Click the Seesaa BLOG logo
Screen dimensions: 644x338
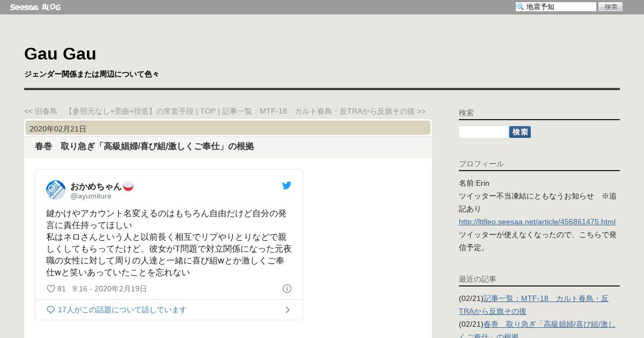point(35,7)
